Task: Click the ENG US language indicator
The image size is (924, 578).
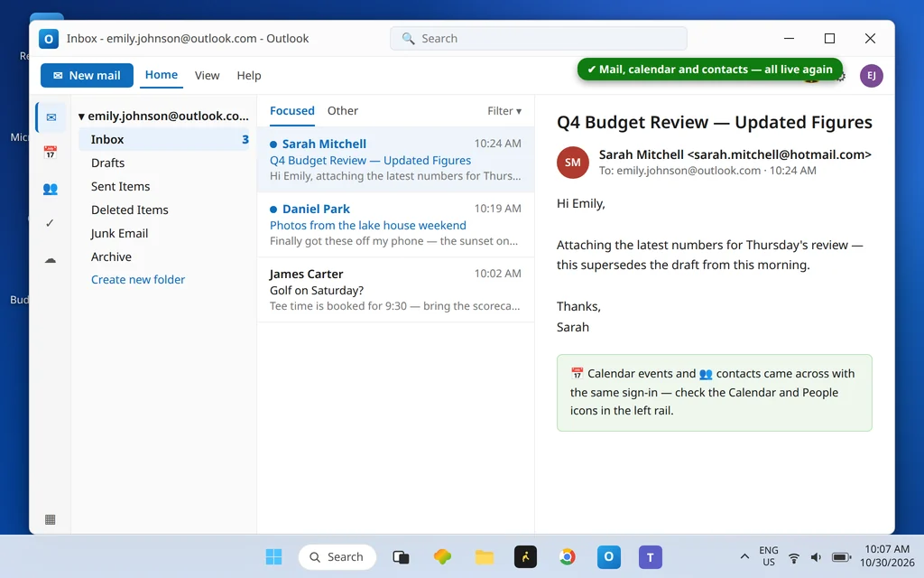Action: (x=769, y=556)
